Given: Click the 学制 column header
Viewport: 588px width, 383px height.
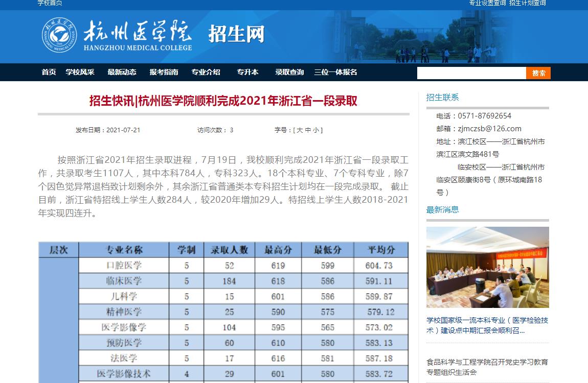Looking at the screenshot, I should (x=187, y=250).
